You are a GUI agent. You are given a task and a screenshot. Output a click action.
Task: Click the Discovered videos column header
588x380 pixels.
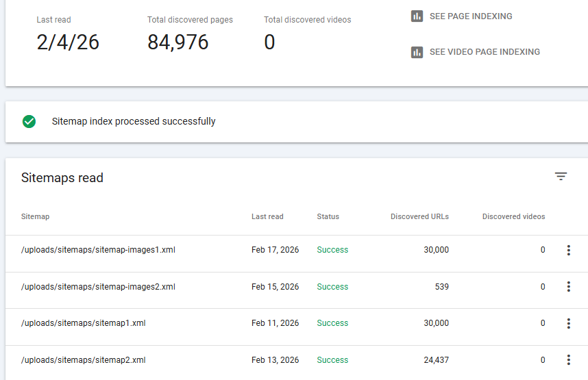(x=513, y=216)
